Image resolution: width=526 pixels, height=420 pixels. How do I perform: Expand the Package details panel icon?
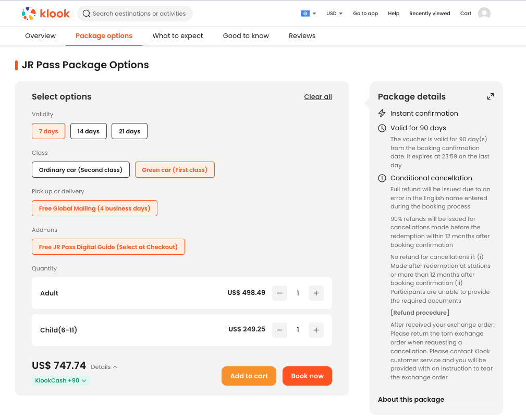[x=491, y=96]
